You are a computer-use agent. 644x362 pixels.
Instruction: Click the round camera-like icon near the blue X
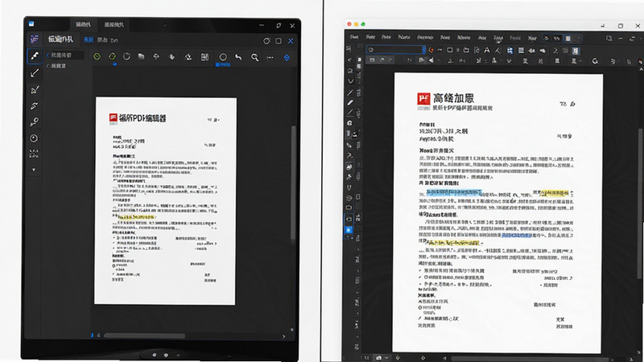coord(266,41)
